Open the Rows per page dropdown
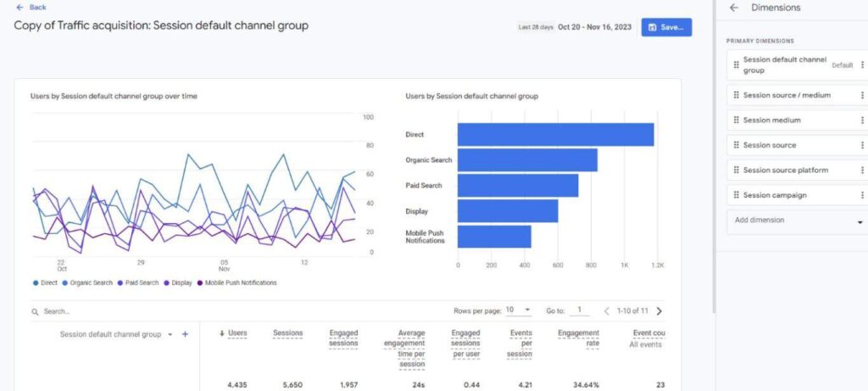868x391 pixels. point(518,310)
